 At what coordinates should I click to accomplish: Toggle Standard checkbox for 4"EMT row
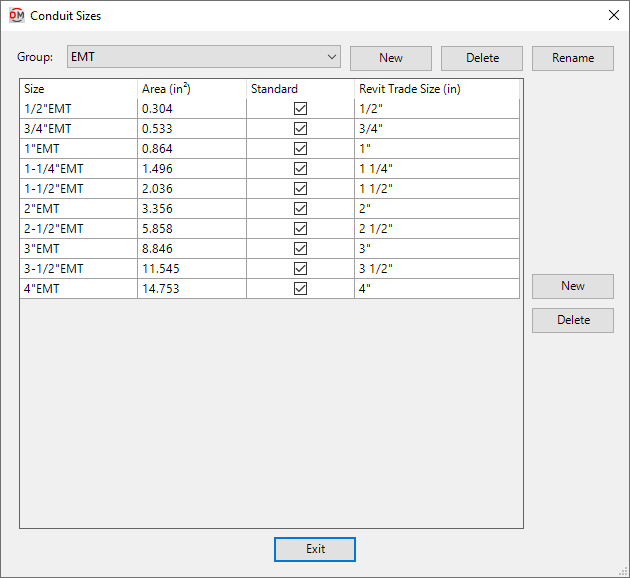pyautogui.click(x=300, y=288)
